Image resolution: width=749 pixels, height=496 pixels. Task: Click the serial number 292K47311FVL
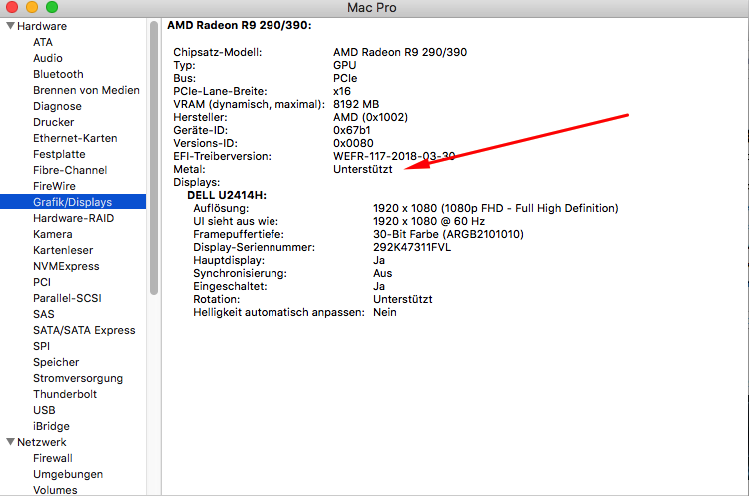(x=412, y=247)
